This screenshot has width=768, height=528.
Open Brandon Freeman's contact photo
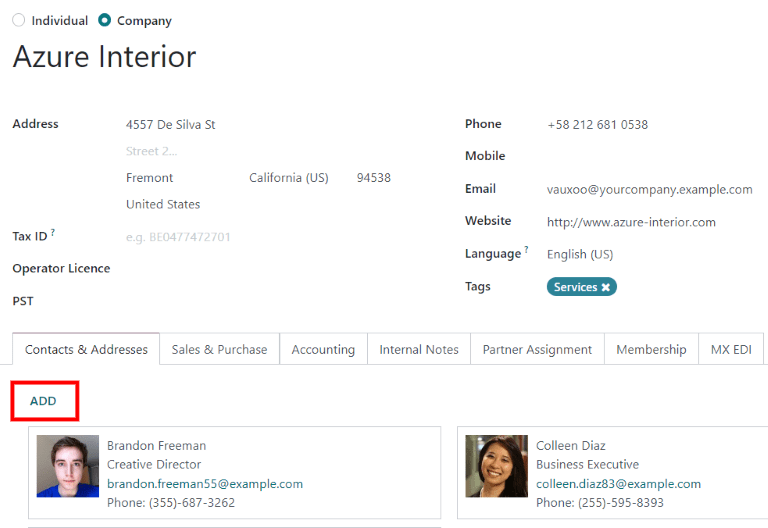pyautogui.click(x=68, y=466)
